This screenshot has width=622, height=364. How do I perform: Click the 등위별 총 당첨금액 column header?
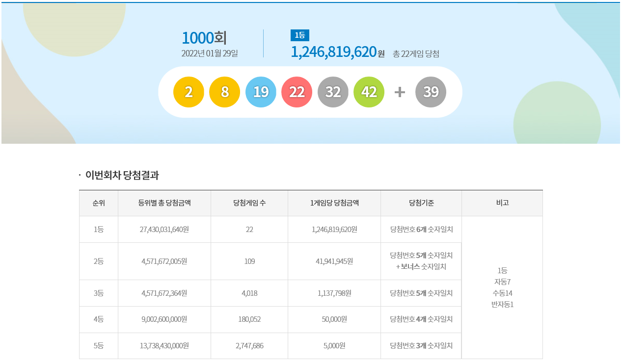coord(164,203)
